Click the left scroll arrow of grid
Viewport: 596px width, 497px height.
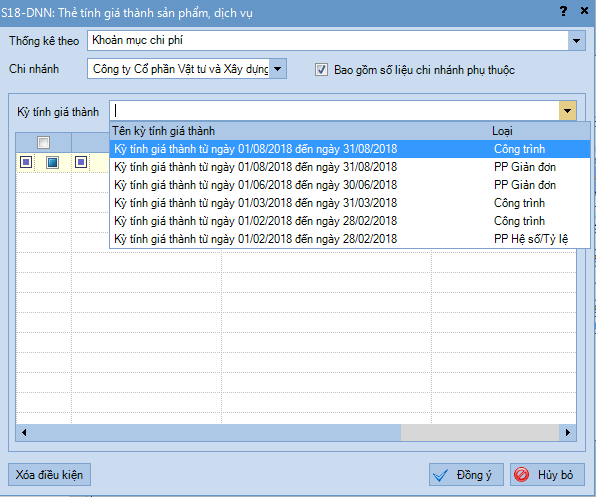click(x=24, y=432)
